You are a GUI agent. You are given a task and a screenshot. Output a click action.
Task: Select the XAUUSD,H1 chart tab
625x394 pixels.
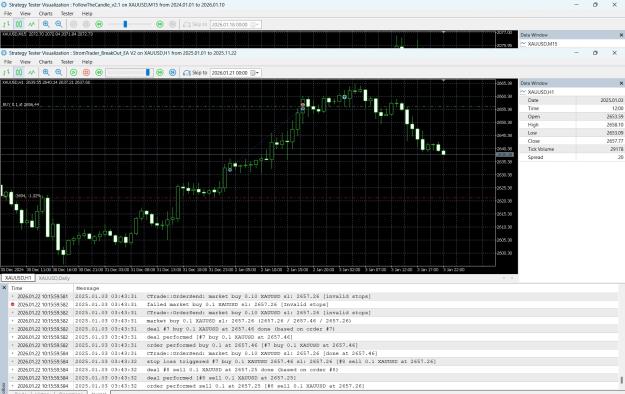click(18, 278)
